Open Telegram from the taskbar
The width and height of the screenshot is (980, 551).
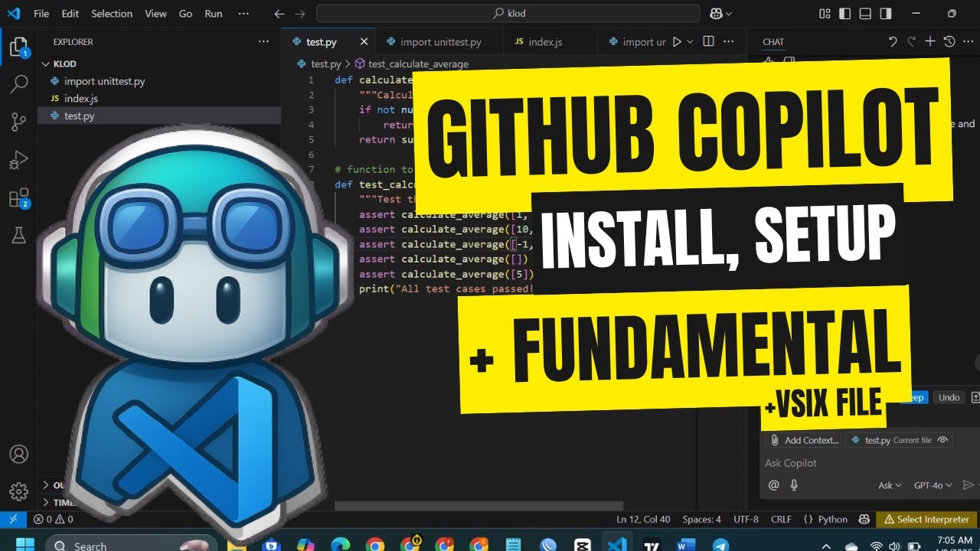(x=720, y=545)
